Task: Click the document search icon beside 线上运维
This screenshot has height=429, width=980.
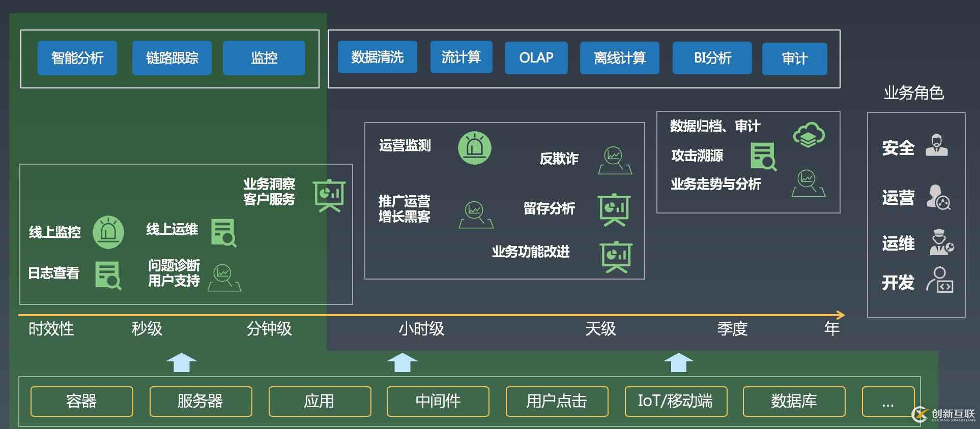Action: pos(223,233)
